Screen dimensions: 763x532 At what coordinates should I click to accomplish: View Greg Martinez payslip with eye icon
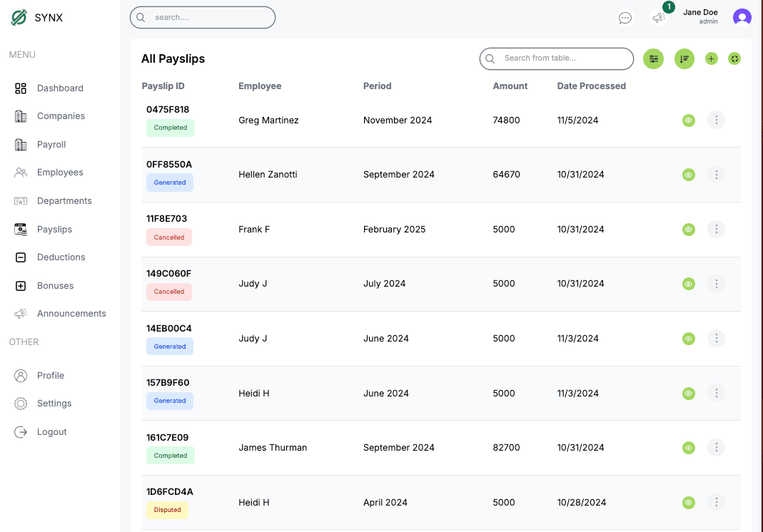pyautogui.click(x=689, y=121)
